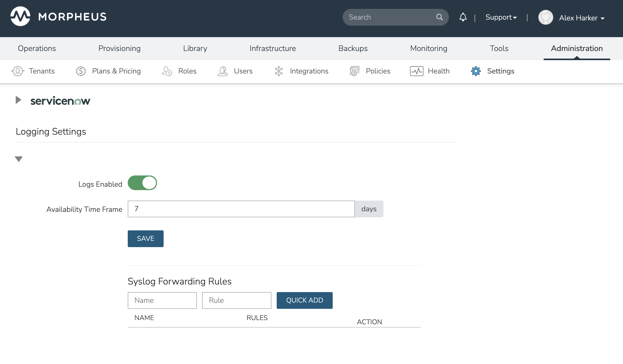Click the Settings gear icon
The image size is (623, 364).
[x=476, y=71]
